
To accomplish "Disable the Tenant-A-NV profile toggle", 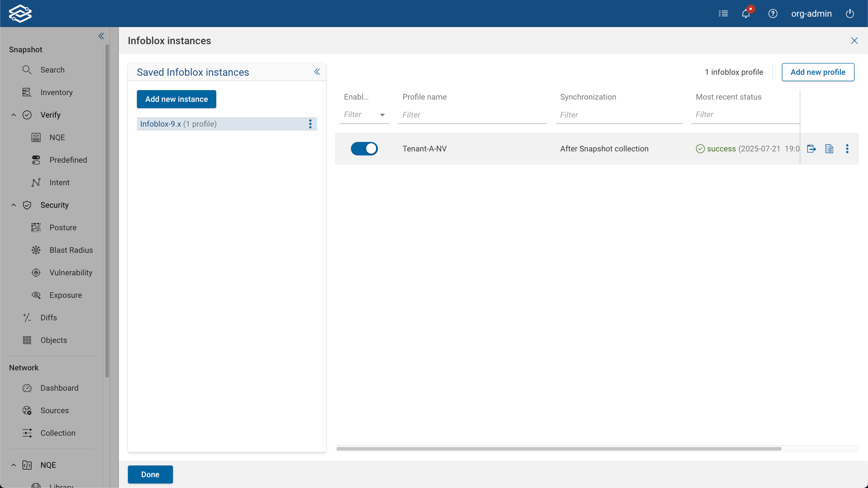I will tap(364, 149).
